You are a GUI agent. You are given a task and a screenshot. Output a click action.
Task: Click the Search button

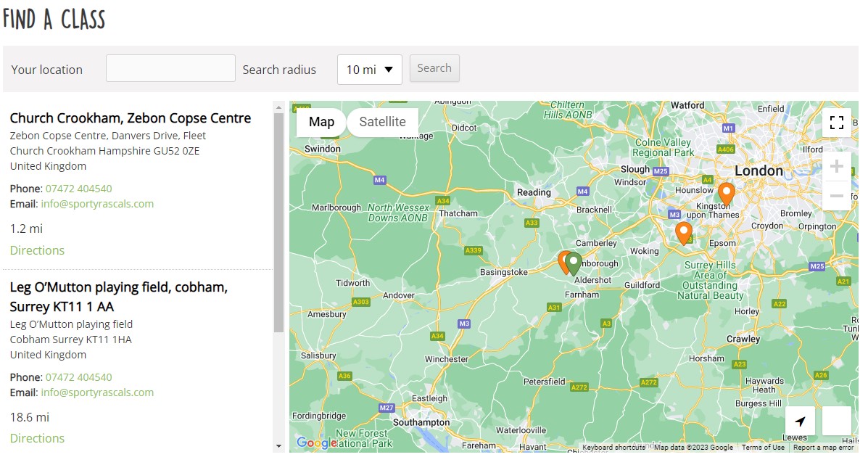(434, 68)
